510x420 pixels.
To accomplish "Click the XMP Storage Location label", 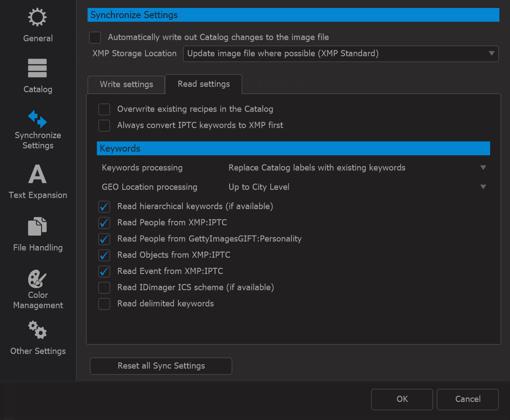I will point(134,54).
